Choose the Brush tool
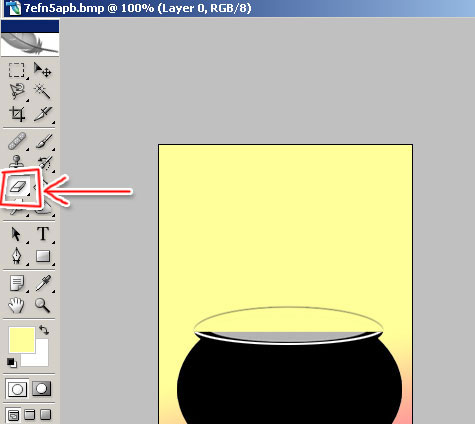This screenshot has width=475, height=424. 44,141
